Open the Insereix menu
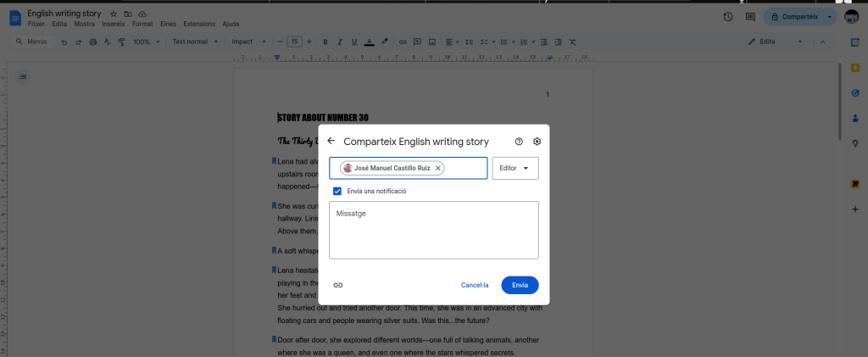This screenshot has height=357, width=868. pos(113,24)
